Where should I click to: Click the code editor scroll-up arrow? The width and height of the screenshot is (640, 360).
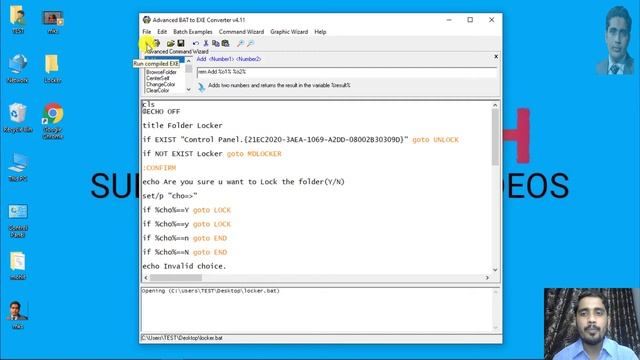coord(495,105)
